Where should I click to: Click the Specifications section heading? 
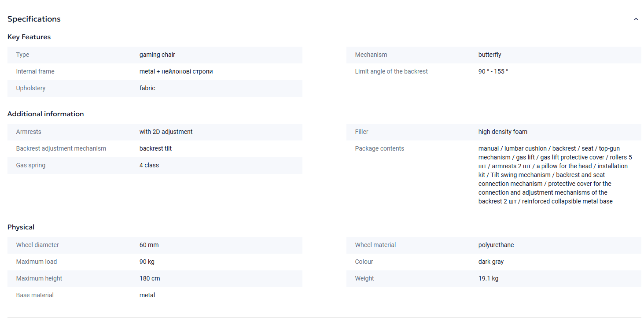34,19
